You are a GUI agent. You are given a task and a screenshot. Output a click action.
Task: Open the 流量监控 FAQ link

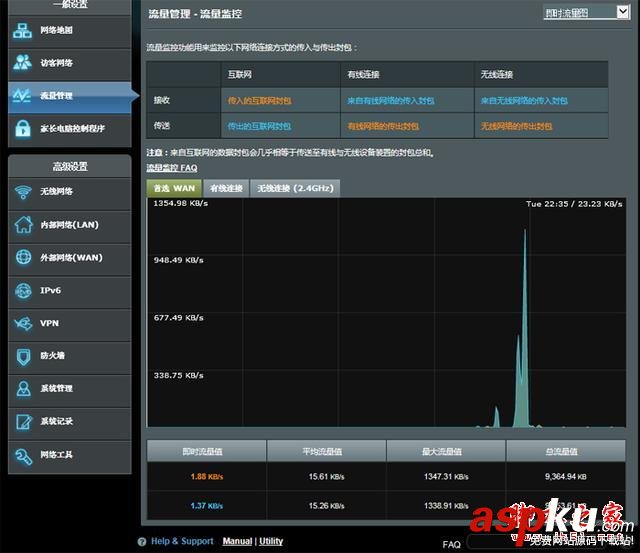(172, 168)
